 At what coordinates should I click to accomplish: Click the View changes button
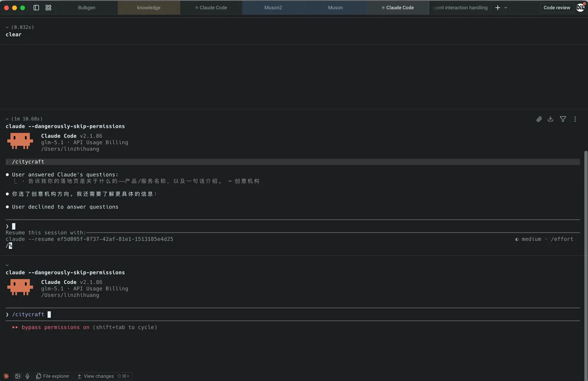tap(103, 376)
